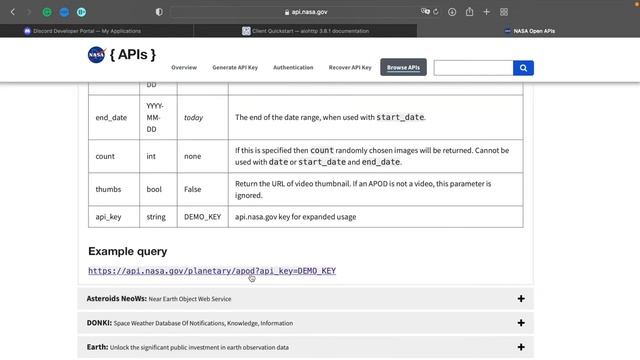Click the api.nasa.gov address bar
This screenshot has width=640, height=360.
[x=306, y=12]
